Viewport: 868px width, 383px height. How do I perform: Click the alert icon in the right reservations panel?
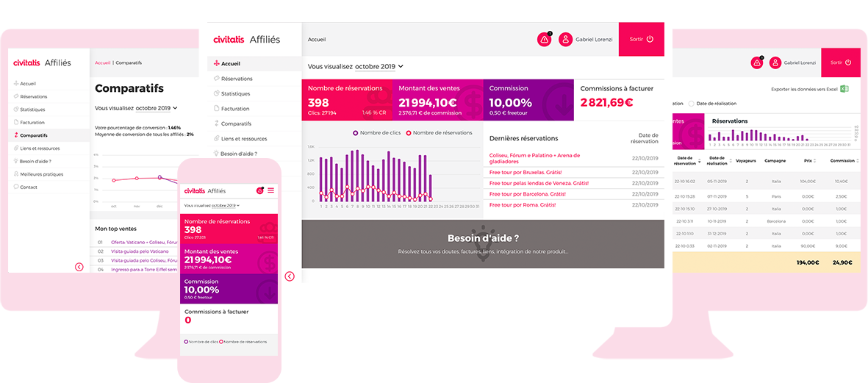click(x=756, y=63)
